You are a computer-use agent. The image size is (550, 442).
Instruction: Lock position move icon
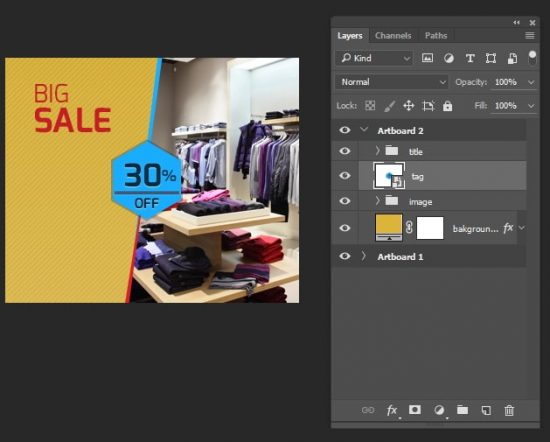[409, 106]
